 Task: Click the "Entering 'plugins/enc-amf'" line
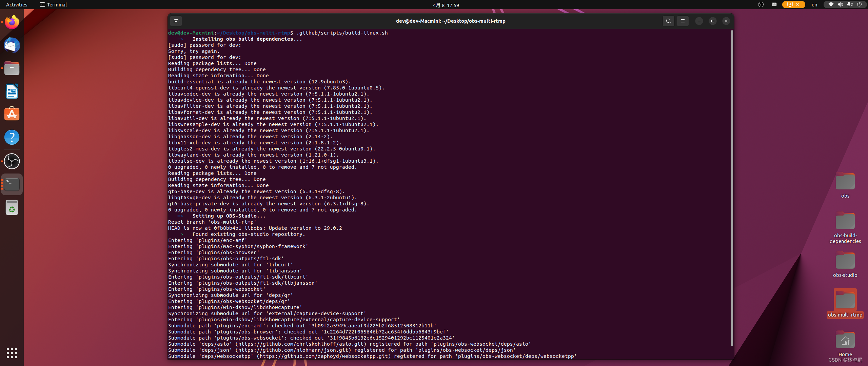[x=208, y=240]
